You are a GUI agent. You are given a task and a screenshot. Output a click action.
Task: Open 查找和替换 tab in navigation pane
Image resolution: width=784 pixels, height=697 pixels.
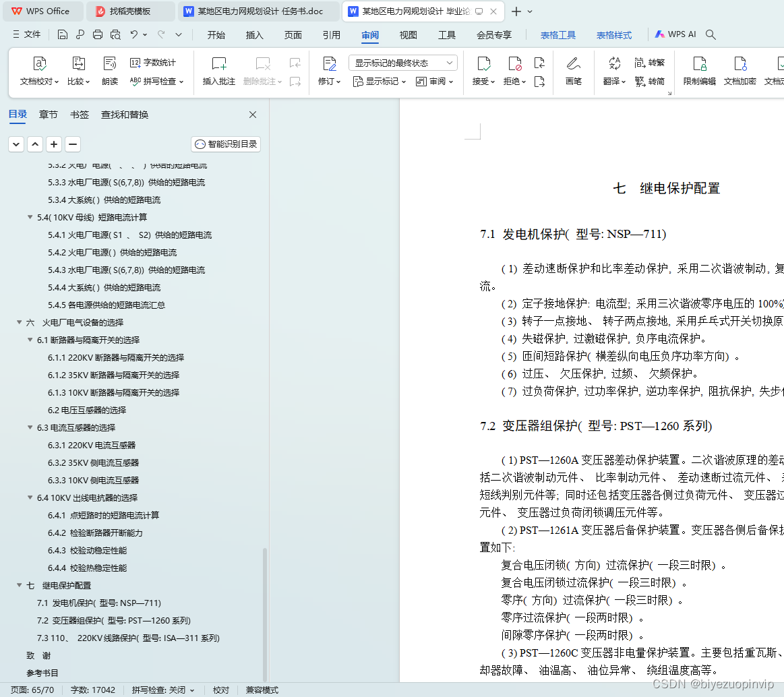tap(125, 115)
